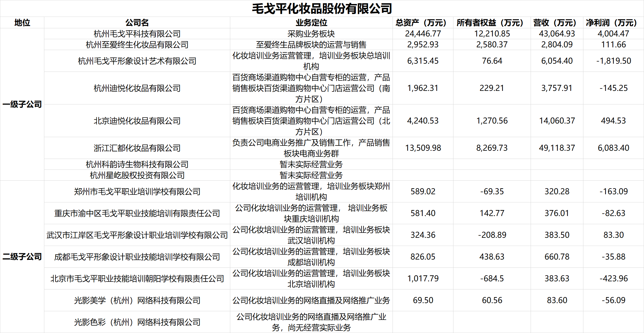The image size is (644, 333).
Task: Select net profit value -56.09
Action: click(x=613, y=300)
